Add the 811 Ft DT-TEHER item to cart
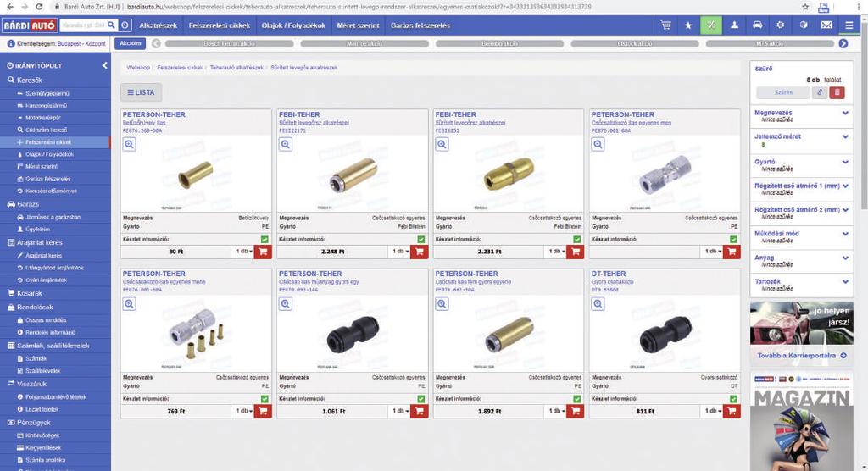 (x=732, y=411)
